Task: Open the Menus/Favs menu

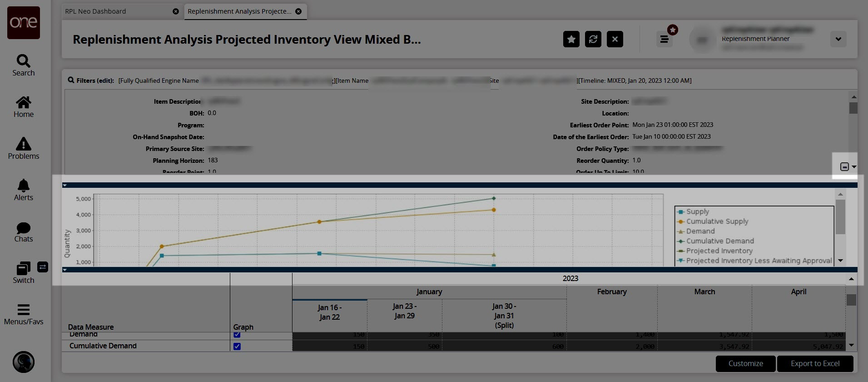Action: (x=24, y=315)
